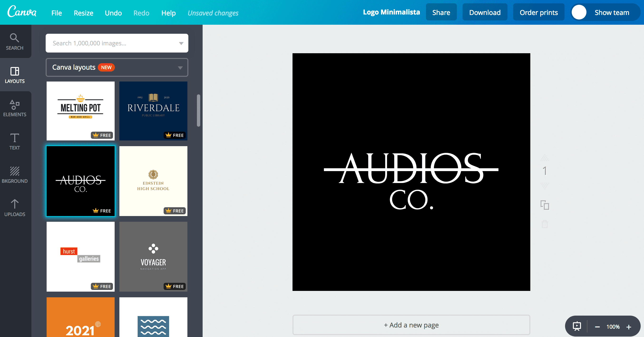Zoom out with the minus button
The image size is (644, 337).
click(597, 327)
